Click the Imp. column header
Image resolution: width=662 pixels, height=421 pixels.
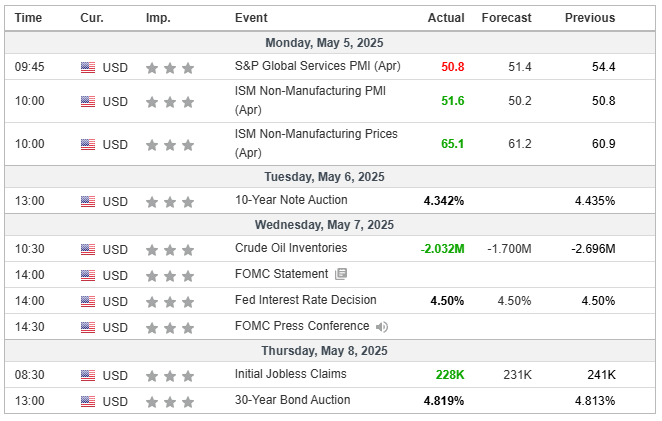pyautogui.click(x=158, y=18)
